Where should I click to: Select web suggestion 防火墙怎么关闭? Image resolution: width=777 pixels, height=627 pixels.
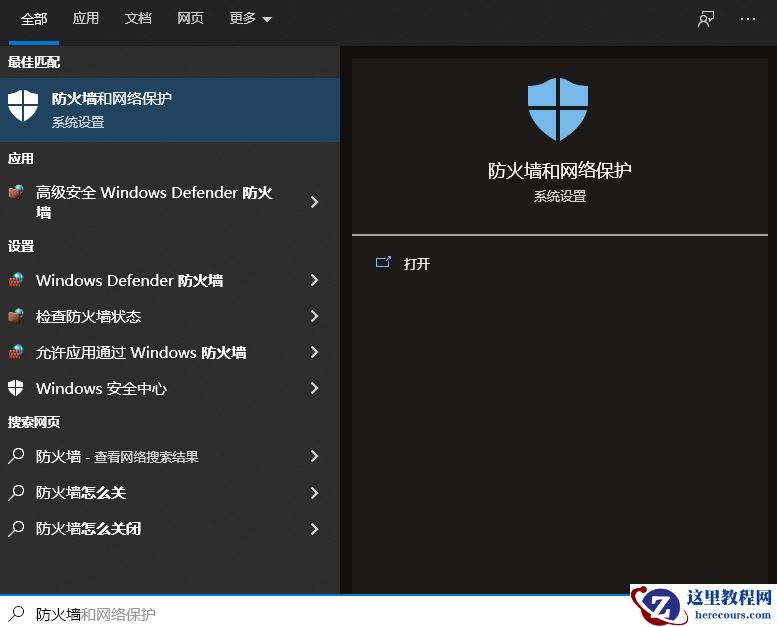[170, 529]
